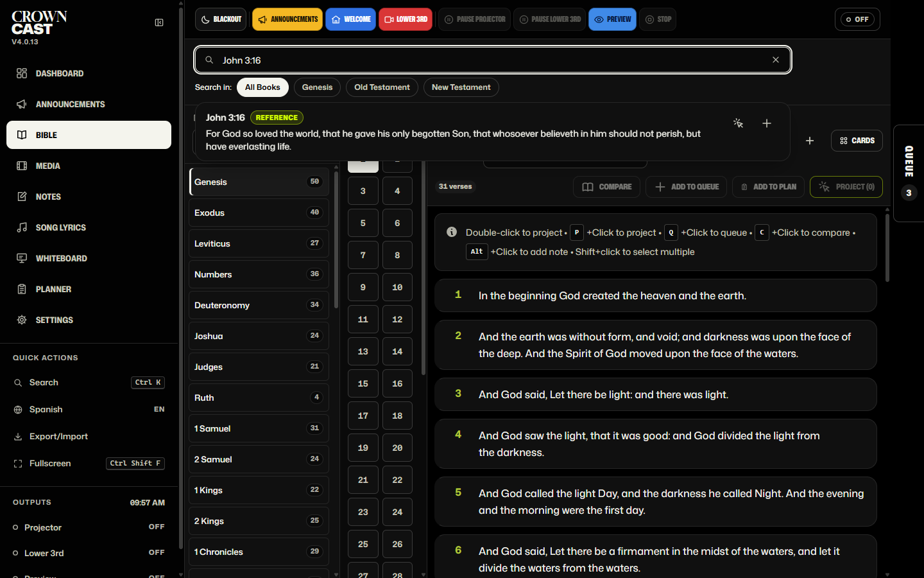Select the Old Testament filter
The width and height of the screenshot is (924, 578).
click(x=382, y=87)
